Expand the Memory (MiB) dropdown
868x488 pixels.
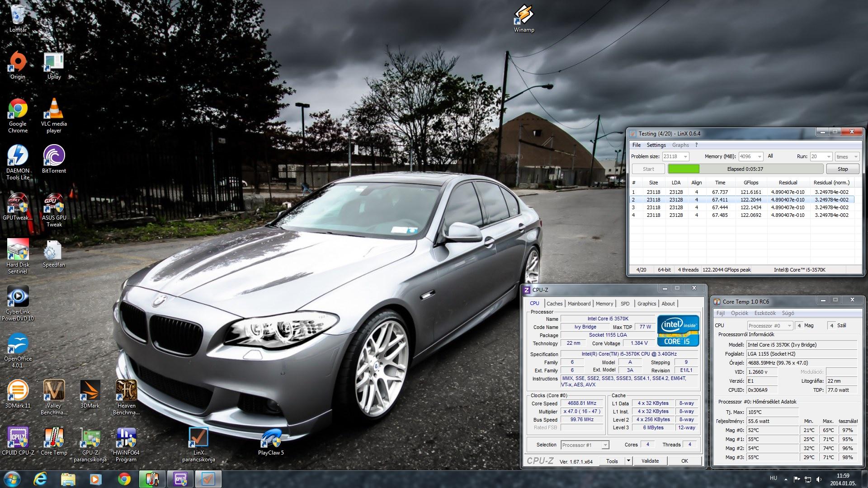pyautogui.click(x=759, y=157)
